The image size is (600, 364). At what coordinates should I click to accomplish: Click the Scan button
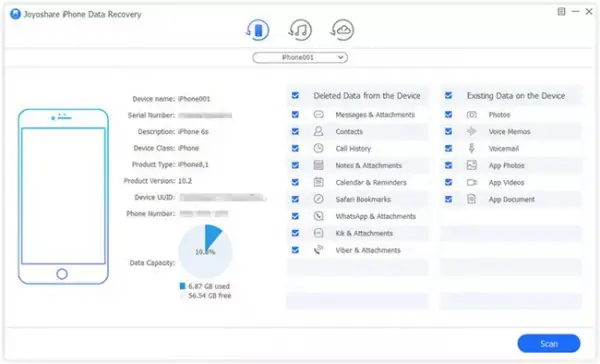(549, 343)
